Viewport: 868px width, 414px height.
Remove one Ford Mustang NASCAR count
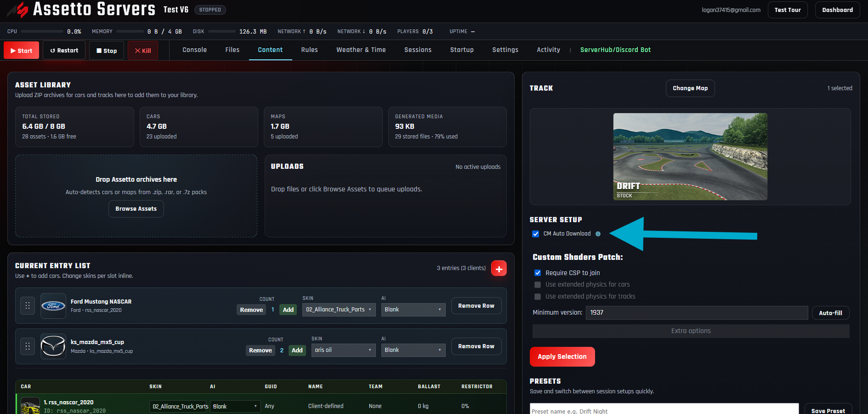251,310
